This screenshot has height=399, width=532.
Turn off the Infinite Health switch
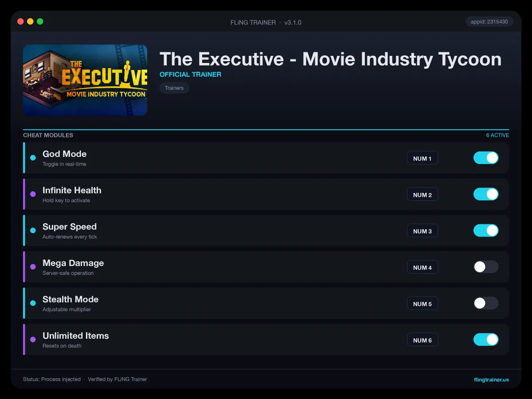tap(486, 194)
